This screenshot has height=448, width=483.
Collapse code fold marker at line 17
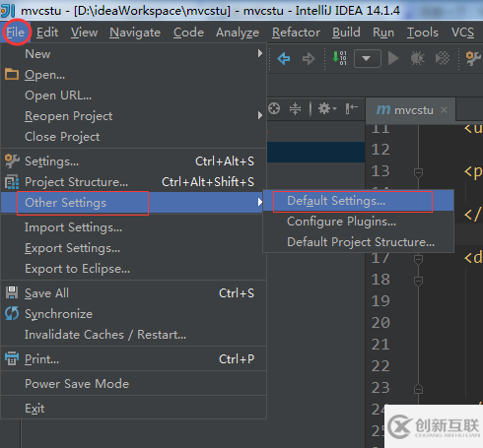point(418,260)
